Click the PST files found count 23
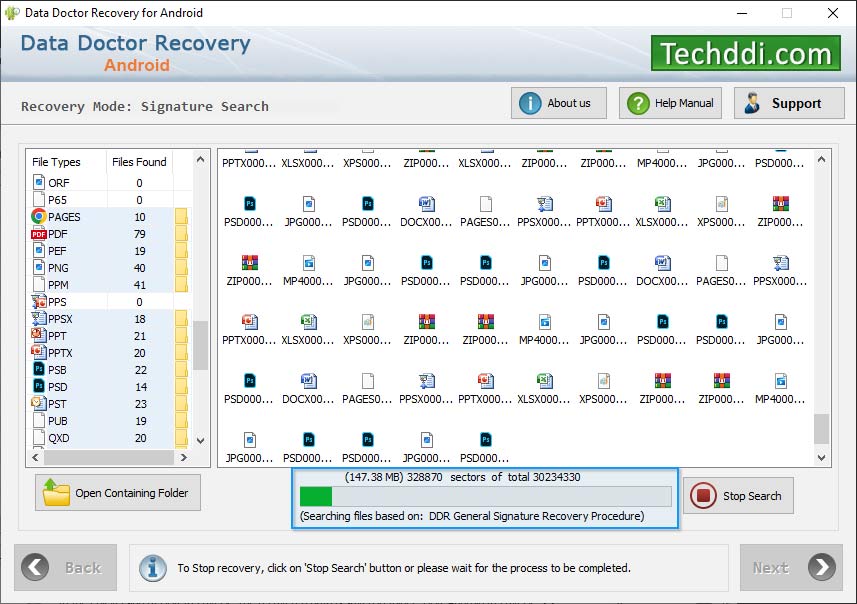This screenshot has height=604, width=857. click(140, 404)
